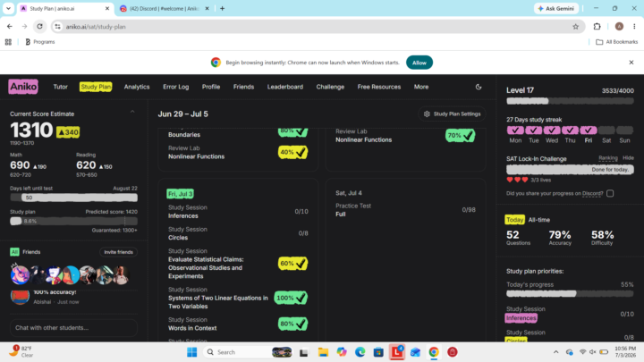Click the Saturday streak box
Image resolution: width=644 pixels, height=362 pixels.
[606, 130]
